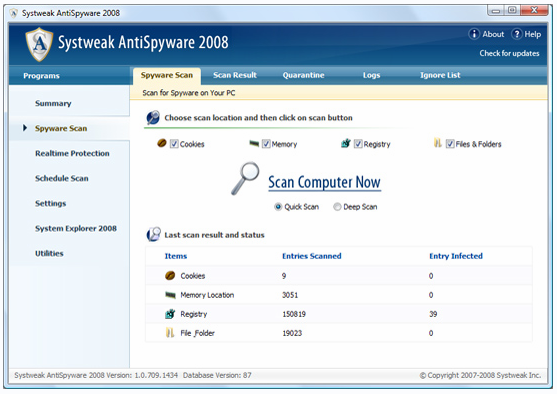Open the Scan Result tab
557x394 pixels.
point(235,75)
